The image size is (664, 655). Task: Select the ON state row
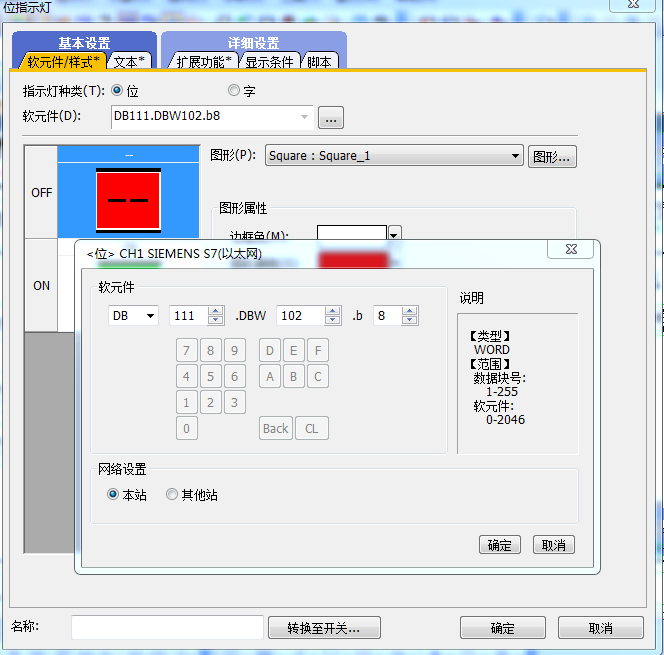pos(42,285)
